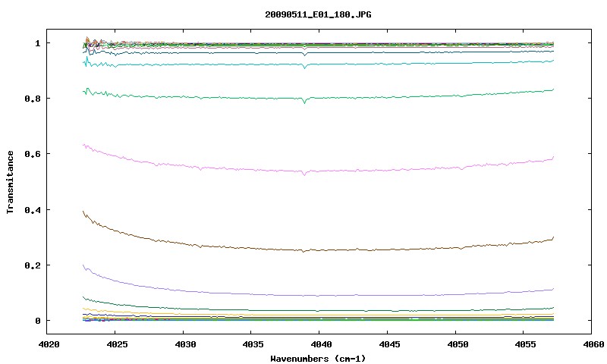The image size is (607, 364).
Task: Click the x-axis tick label 4050
Action: (458, 344)
